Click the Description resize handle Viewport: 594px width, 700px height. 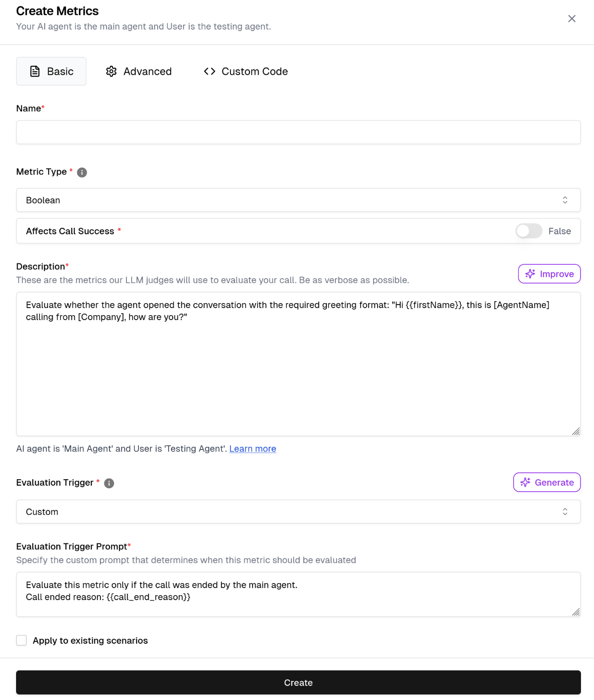[x=576, y=431]
